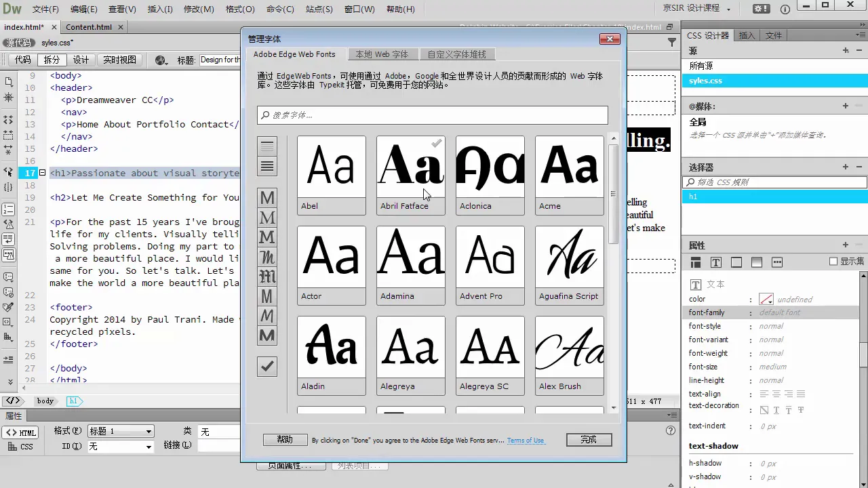Jump to Border properties category icon
Screen dimensions: 868x488
736,262
